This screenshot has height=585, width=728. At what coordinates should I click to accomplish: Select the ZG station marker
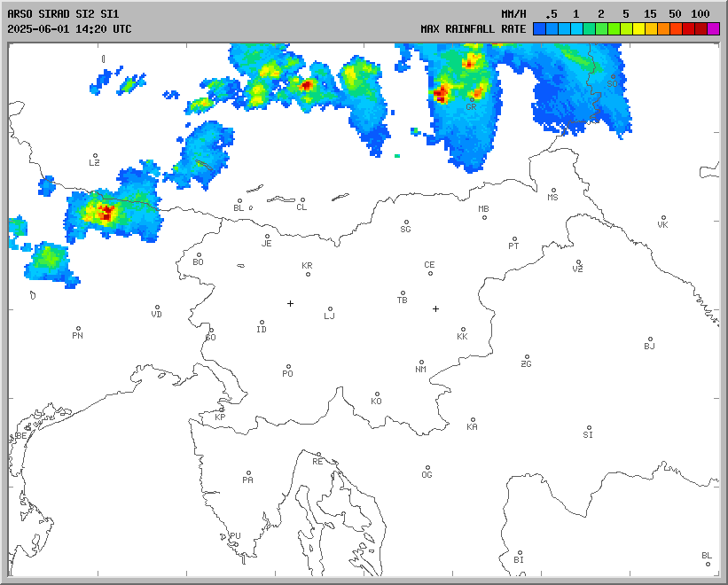(527, 357)
